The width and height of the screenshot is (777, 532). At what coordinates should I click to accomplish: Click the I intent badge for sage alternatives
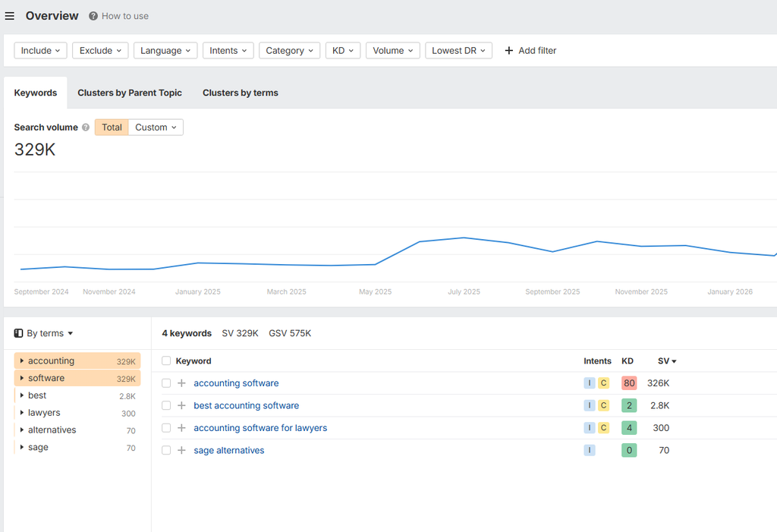coord(589,450)
